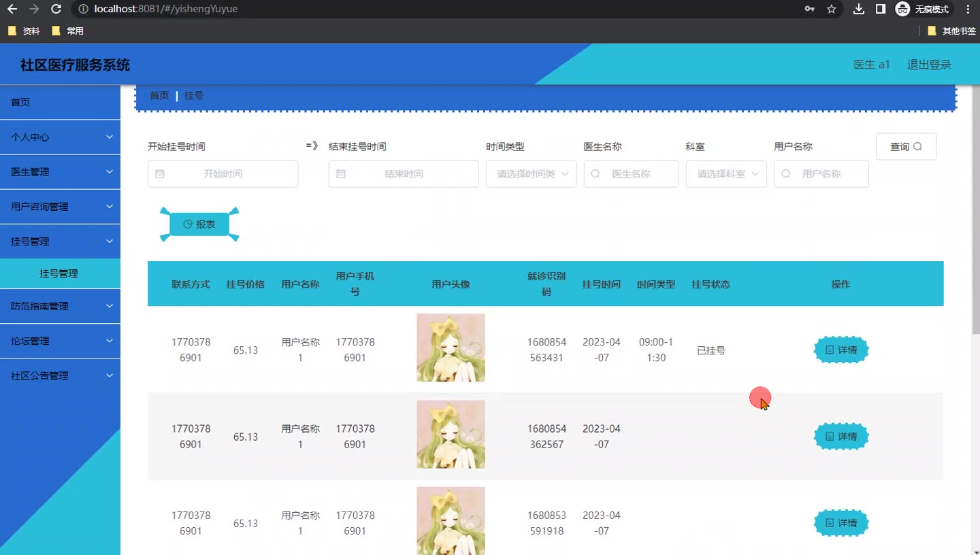Click 09:00-11:30 time cell

[x=656, y=350]
